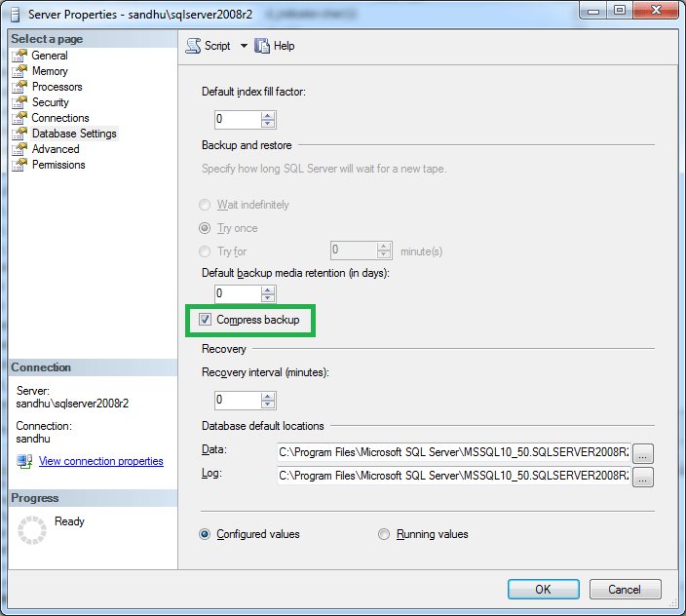Screen dimensions: 686x616
Task: Switch to the Processors page
Action: point(57,87)
